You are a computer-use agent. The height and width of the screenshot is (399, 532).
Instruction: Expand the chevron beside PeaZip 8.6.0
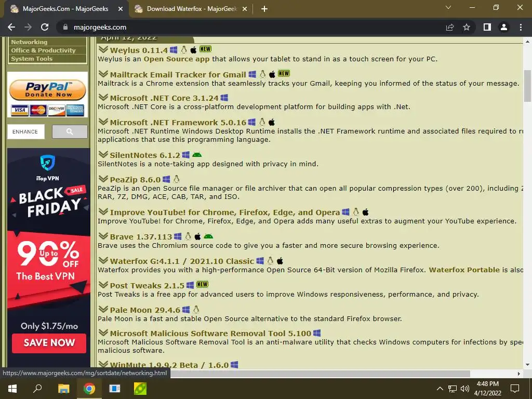coord(103,179)
